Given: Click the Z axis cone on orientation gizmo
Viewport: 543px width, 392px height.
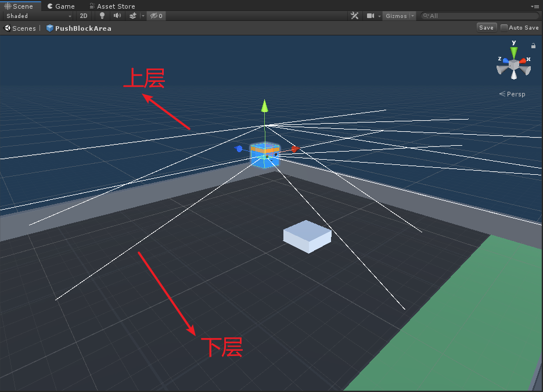Looking at the screenshot, I should tap(505, 61).
